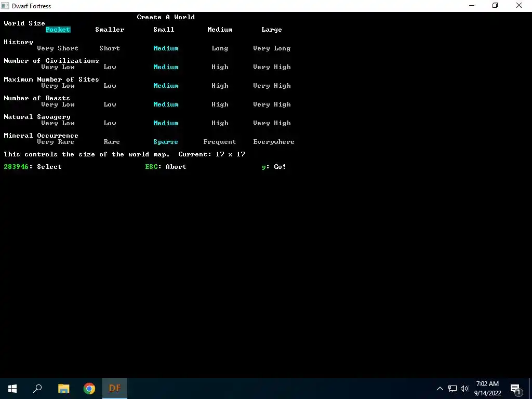
Task: Show hidden system tray icons
Action: click(x=440, y=389)
